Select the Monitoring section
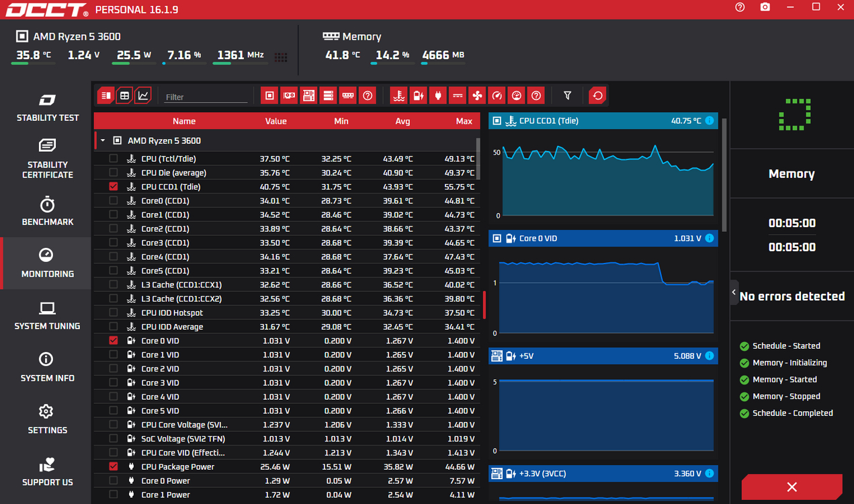The height and width of the screenshot is (504, 854). 47,263
